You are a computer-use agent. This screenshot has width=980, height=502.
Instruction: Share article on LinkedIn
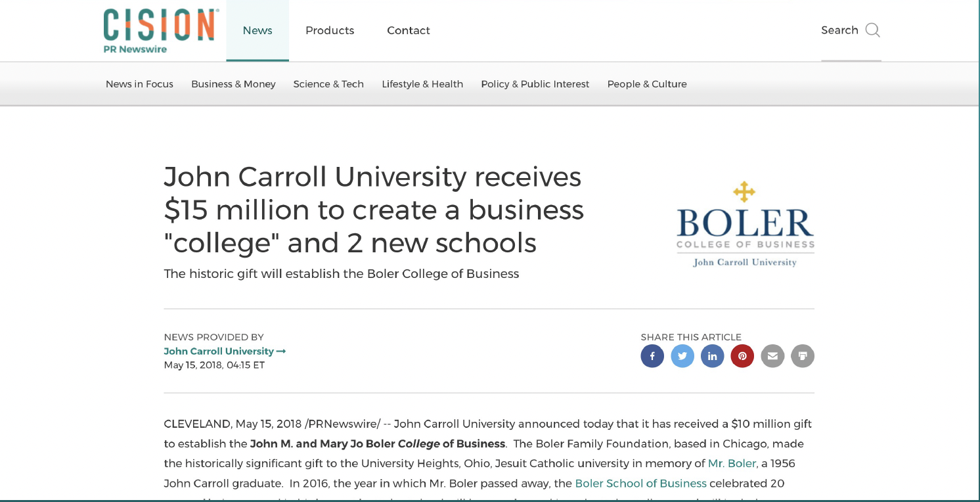pyautogui.click(x=713, y=356)
